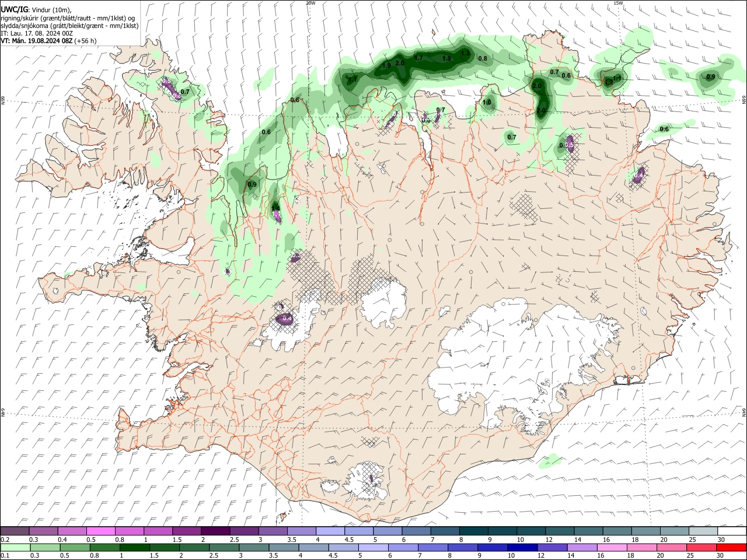Select the darkest green rain swatch at 1
This screenshot has height=560, width=747.
tap(134, 548)
